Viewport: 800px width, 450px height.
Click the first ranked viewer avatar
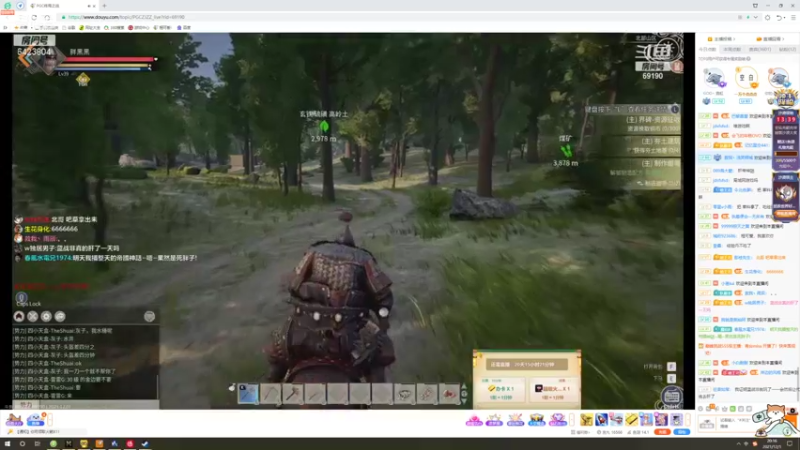tap(714, 78)
